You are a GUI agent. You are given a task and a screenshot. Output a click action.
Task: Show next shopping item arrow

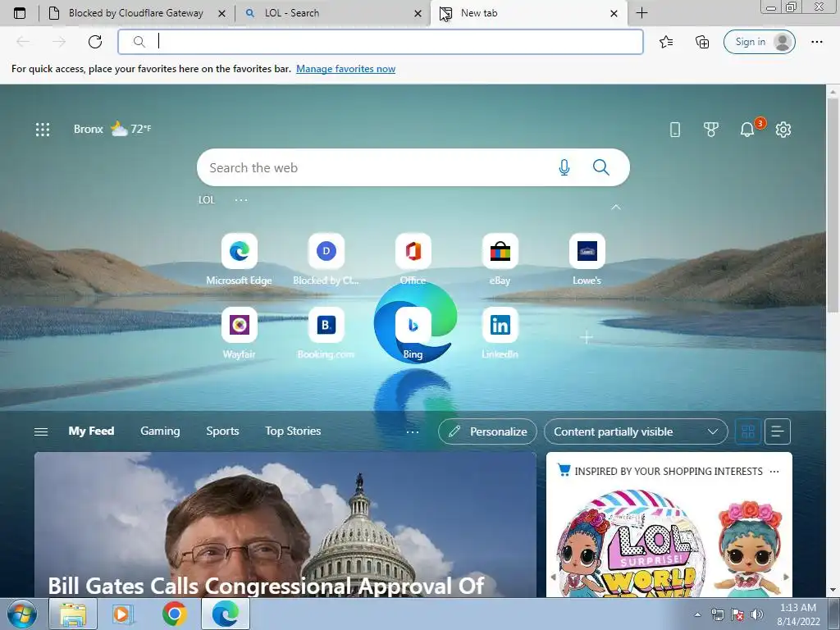click(x=786, y=577)
